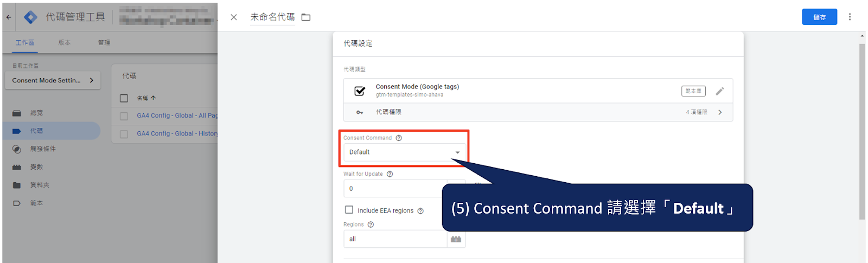Insert a variable in the Regions field
Viewport: 868px width, 263px height.
click(x=456, y=239)
